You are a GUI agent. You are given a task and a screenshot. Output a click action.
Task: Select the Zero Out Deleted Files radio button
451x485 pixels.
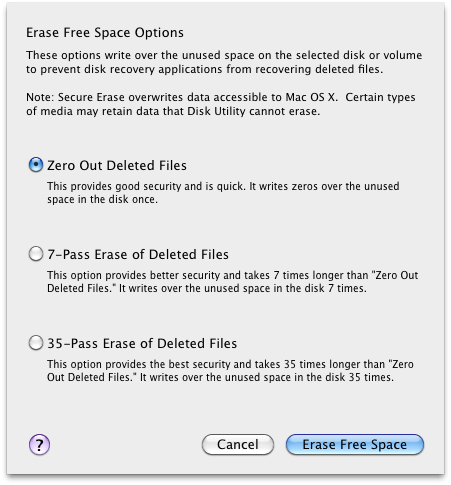[36, 165]
